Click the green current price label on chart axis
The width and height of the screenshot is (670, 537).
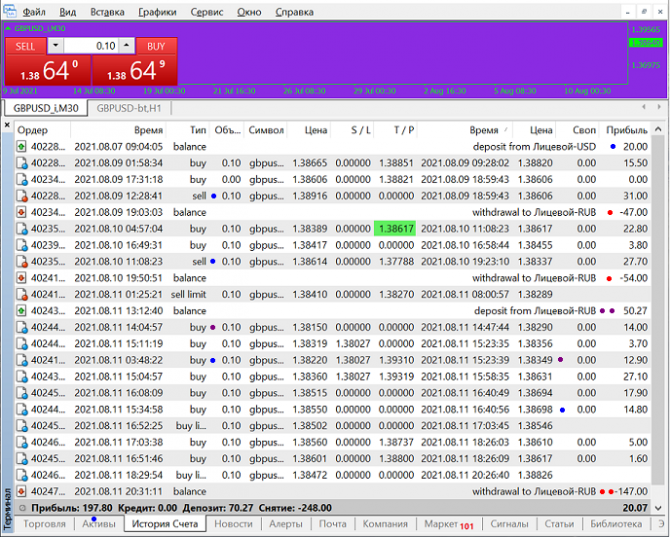click(x=646, y=43)
